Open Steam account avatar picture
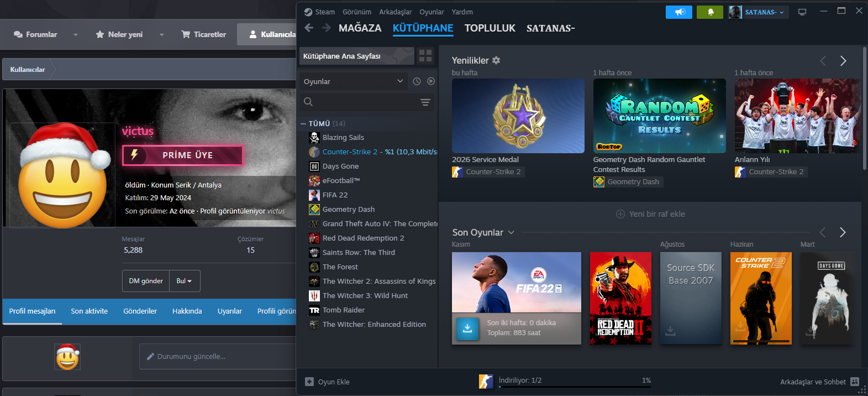 coord(735,12)
